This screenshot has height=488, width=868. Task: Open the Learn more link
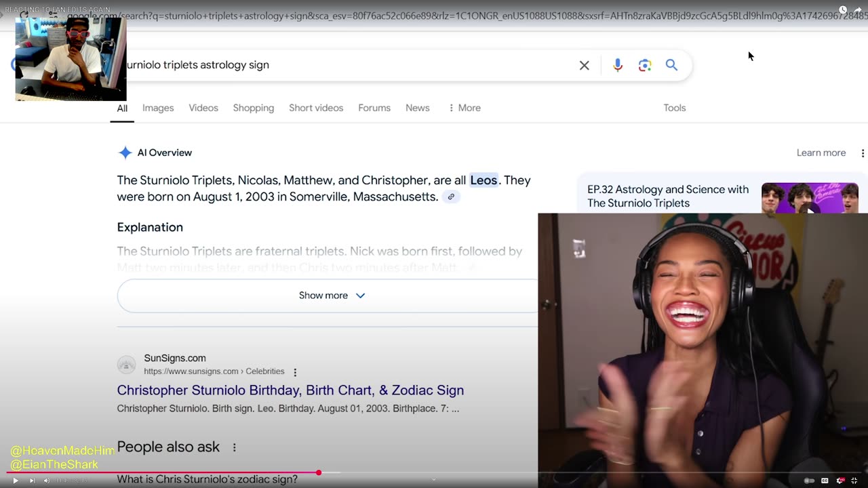click(821, 152)
